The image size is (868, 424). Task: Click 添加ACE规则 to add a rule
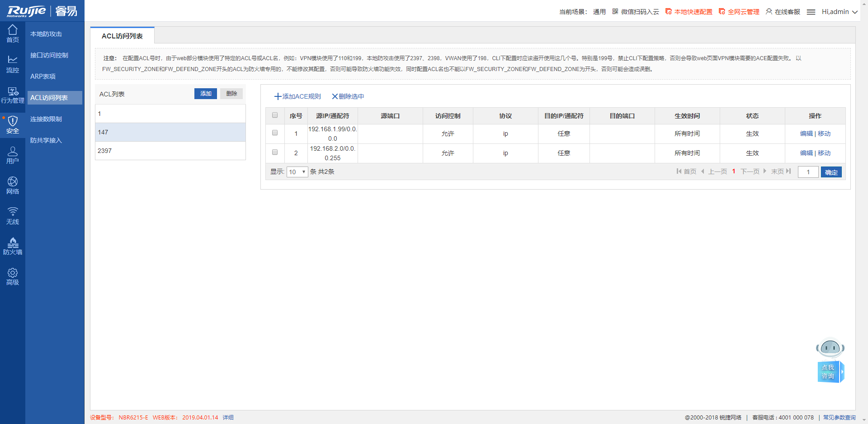tap(297, 96)
